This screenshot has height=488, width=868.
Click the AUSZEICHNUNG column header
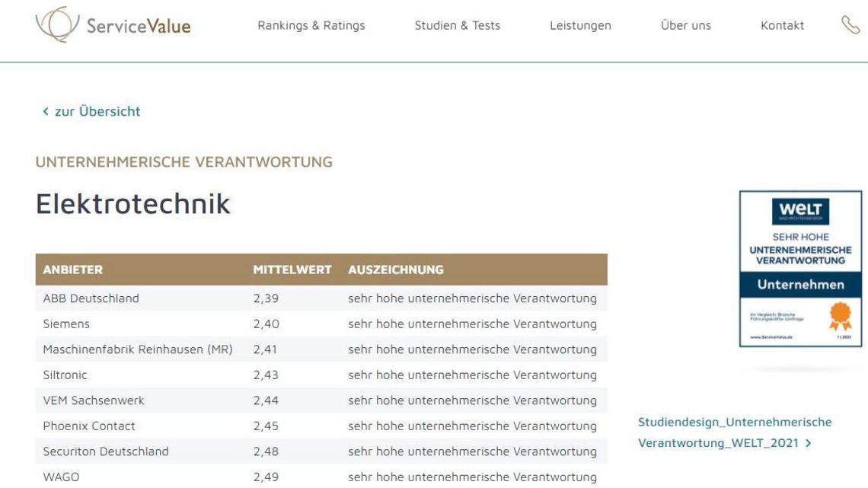pos(396,270)
